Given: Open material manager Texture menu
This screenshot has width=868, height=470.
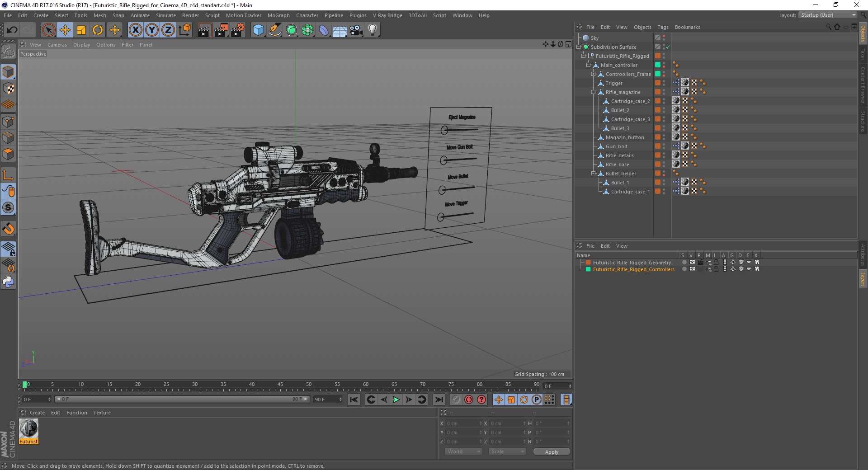Looking at the screenshot, I should [102, 413].
